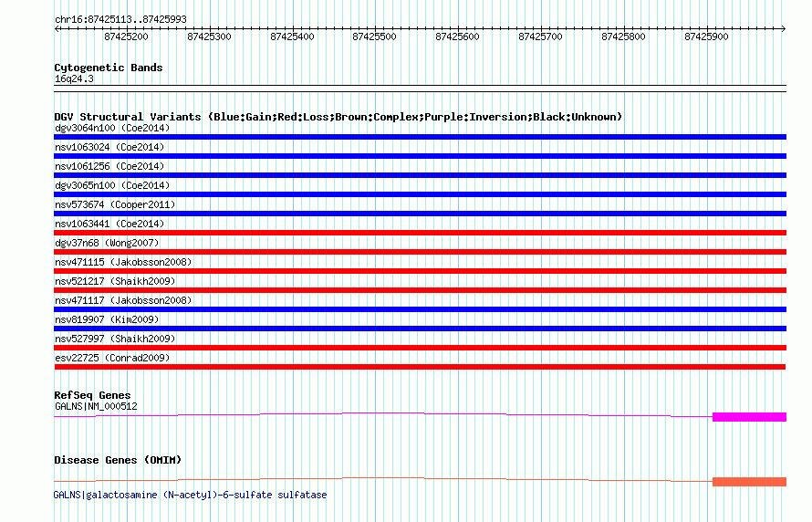This screenshot has width=812, height=522.
Task: Select the nsv1063441 (Coe2014) label
Action: pos(109,224)
